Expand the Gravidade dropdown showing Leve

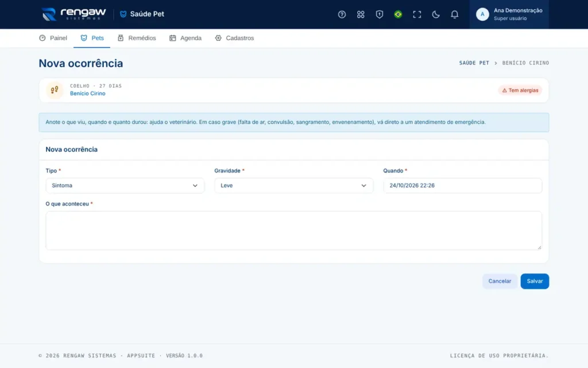293,186
